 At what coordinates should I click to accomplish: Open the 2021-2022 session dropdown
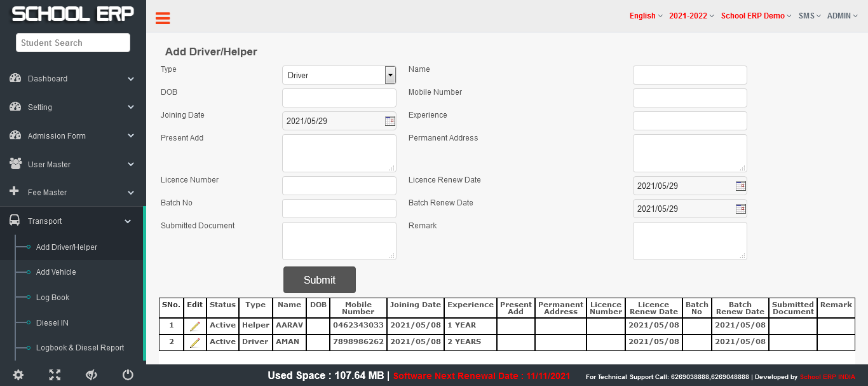pos(691,16)
